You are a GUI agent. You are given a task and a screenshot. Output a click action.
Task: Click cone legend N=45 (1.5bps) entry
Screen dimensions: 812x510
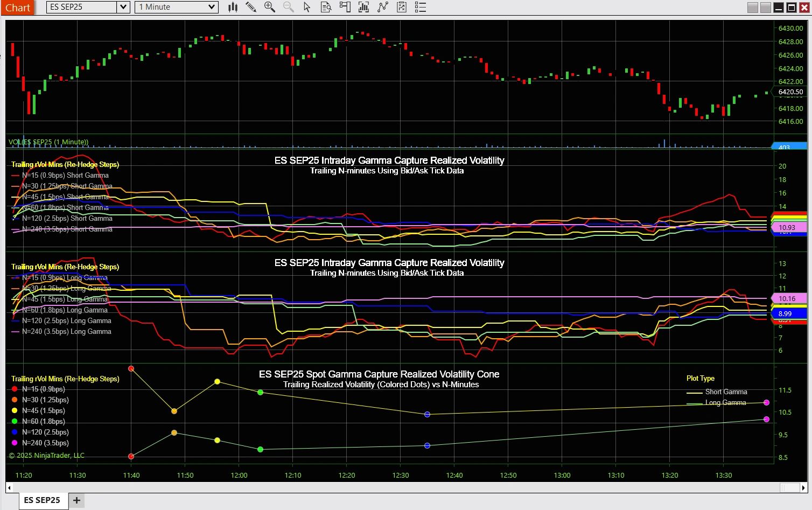pyautogui.click(x=38, y=410)
